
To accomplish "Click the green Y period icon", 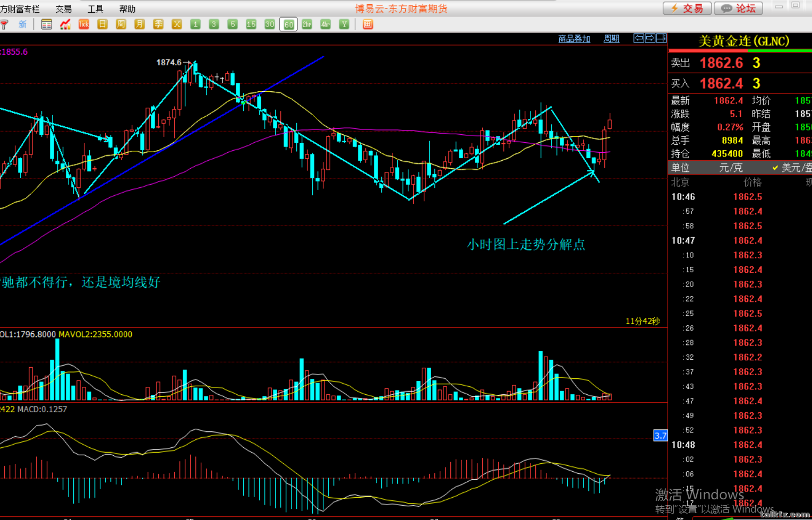I will (344, 24).
